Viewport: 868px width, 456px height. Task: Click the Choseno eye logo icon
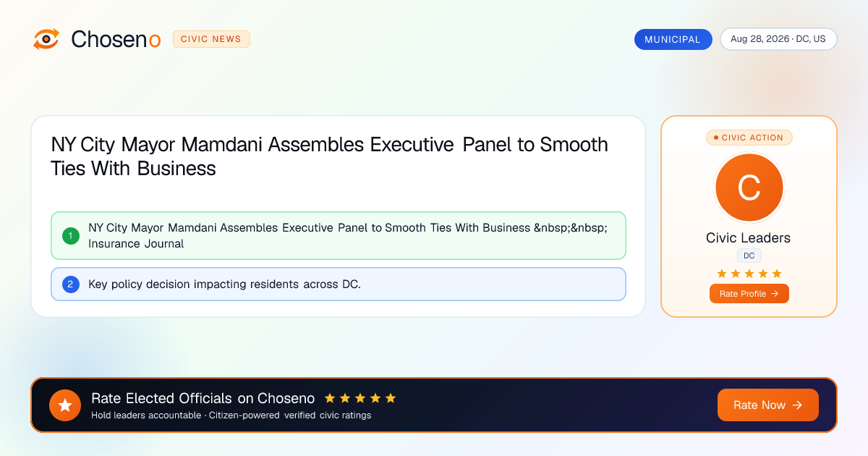[x=46, y=39]
